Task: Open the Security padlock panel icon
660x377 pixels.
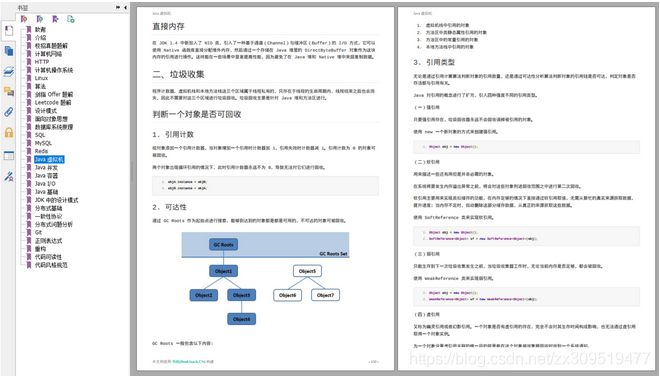Action: pyautogui.click(x=8, y=133)
